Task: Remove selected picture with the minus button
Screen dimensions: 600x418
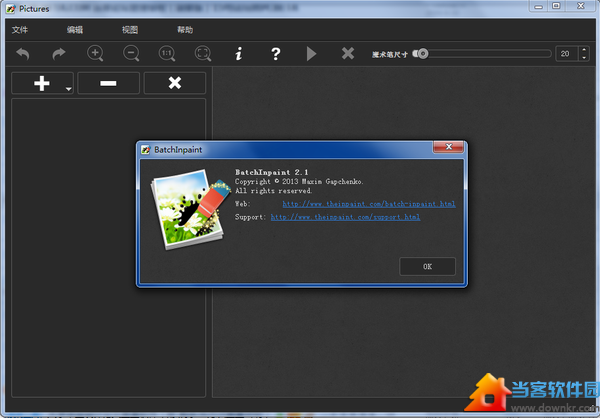Action: pos(108,83)
